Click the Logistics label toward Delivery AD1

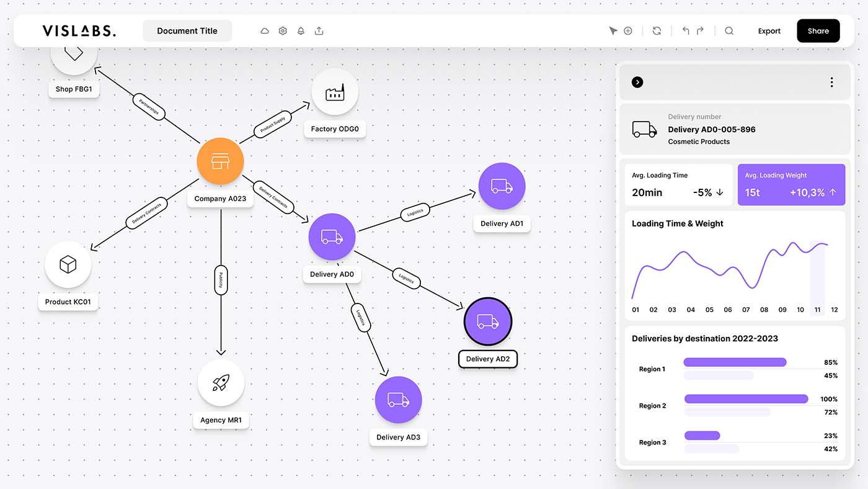tap(415, 212)
